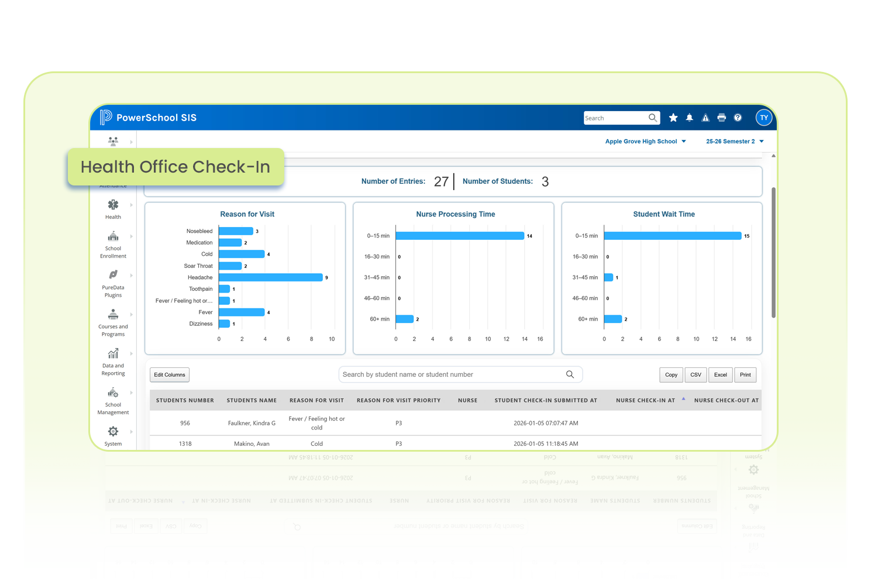Click the search magnifier in student search field

[x=570, y=374]
